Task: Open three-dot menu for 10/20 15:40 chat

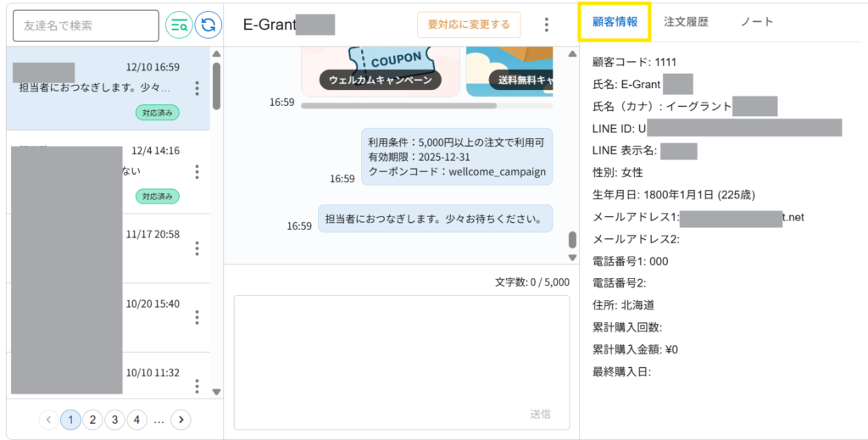Action: pyautogui.click(x=198, y=317)
